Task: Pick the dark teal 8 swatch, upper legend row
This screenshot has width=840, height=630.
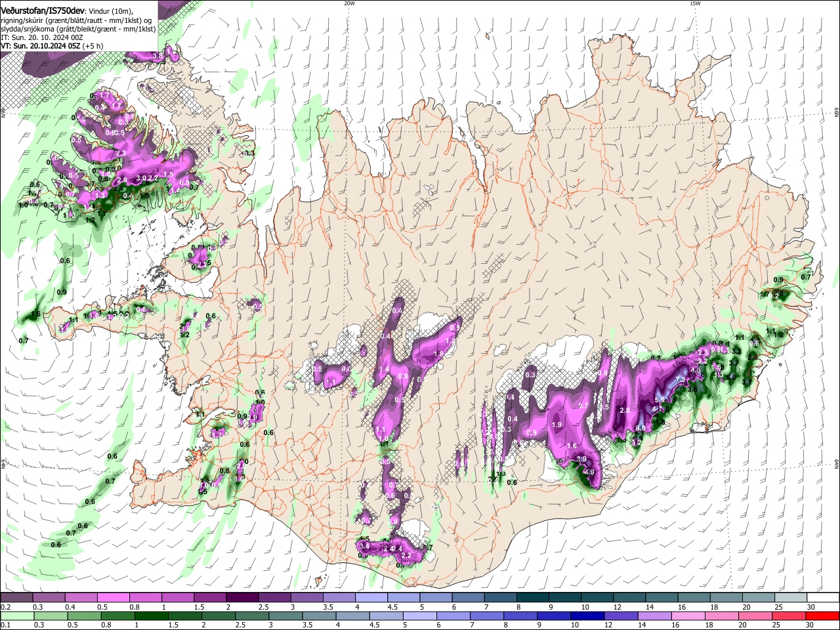Action: [x=533, y=597]
